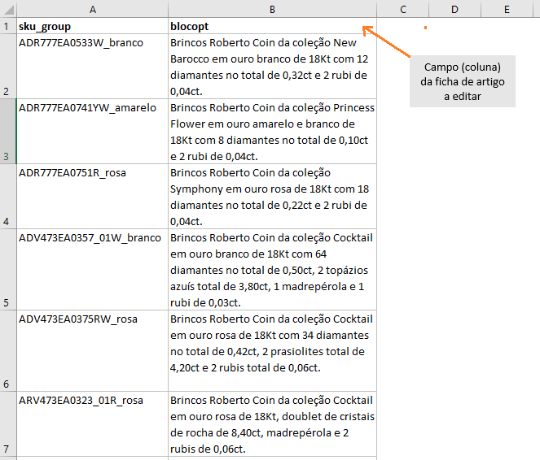This screenshot has width=540, height=460.
Task: Select cell ADR777EA0533W_branco
Action: [92, 66]
